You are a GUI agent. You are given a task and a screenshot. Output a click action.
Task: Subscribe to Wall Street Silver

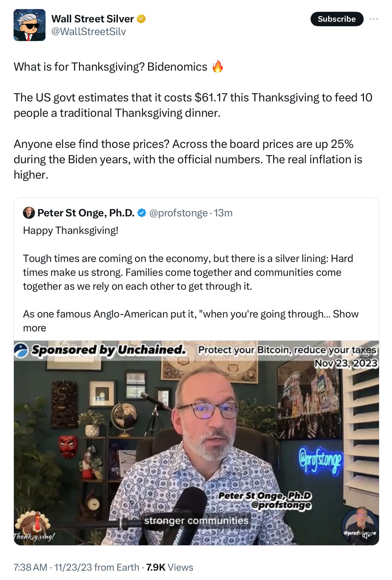coord(337,19)
